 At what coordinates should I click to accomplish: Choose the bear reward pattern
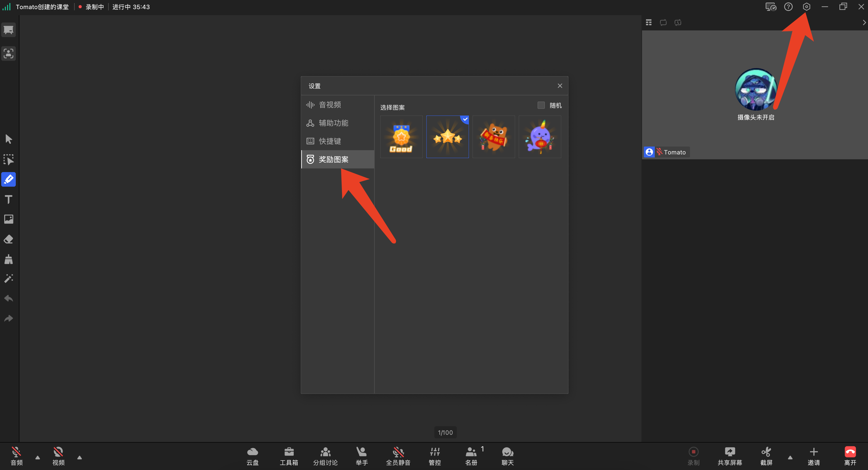point(494,137)
